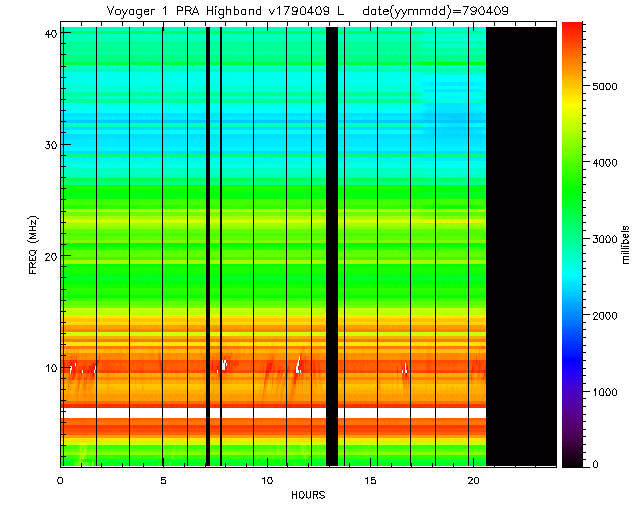Click the 0 colorbar value
The image size is (640, 512).
595,464
